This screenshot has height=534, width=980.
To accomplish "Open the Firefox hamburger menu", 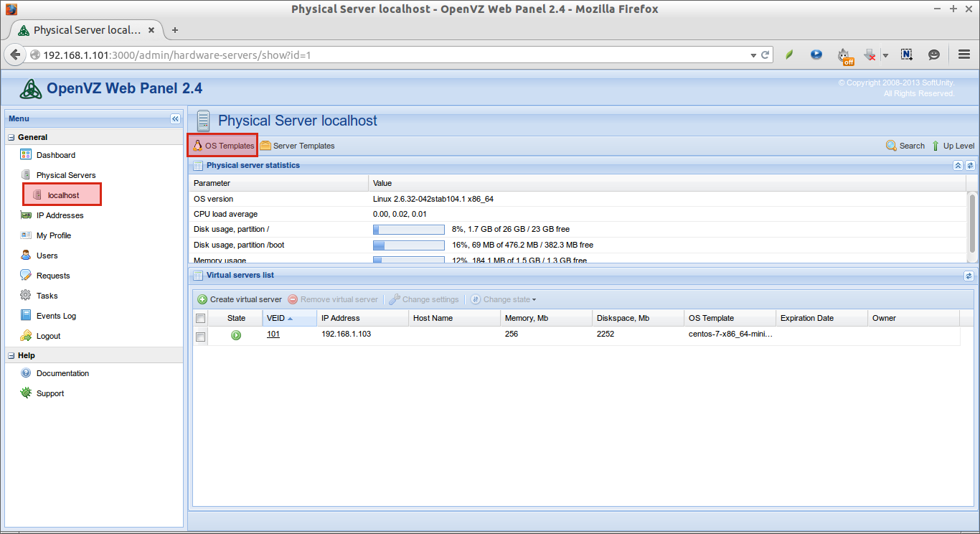I will 964,55.
